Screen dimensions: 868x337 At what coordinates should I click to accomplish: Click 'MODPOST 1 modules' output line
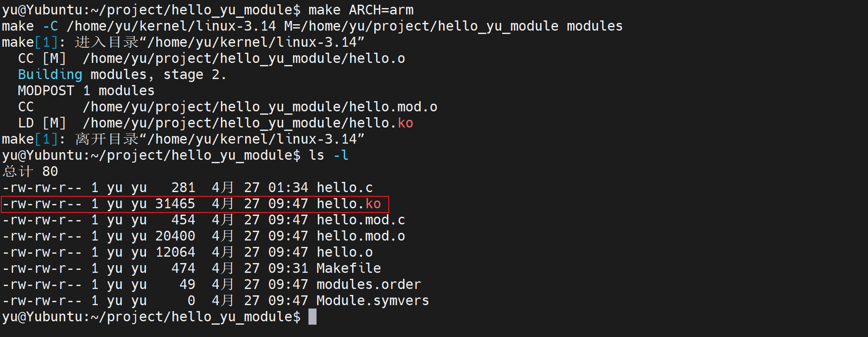pos(86,91)
